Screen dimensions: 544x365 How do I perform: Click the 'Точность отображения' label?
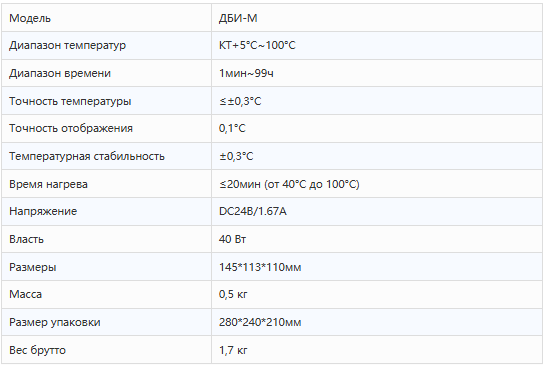[71, 128]
